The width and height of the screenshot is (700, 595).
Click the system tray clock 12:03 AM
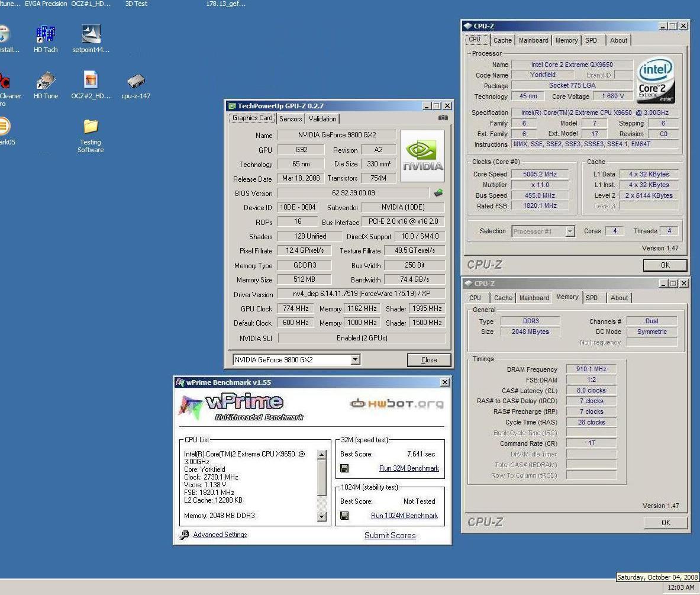point(680,587)
